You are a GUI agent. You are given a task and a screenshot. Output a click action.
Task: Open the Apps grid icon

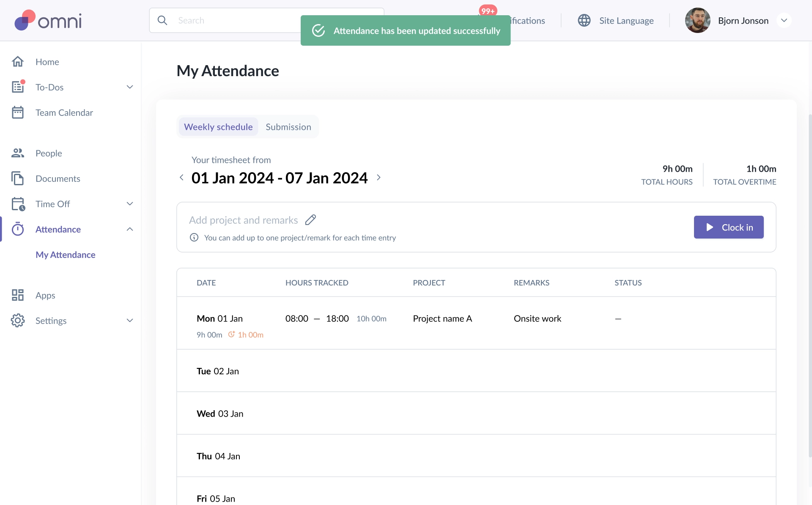pyautogui.click(x=18, y=295)
